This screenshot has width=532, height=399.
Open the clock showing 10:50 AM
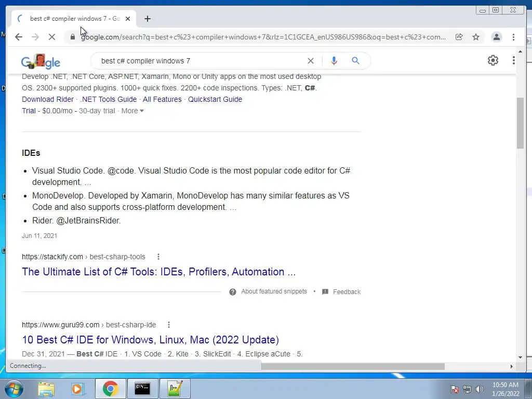(506, 389)
